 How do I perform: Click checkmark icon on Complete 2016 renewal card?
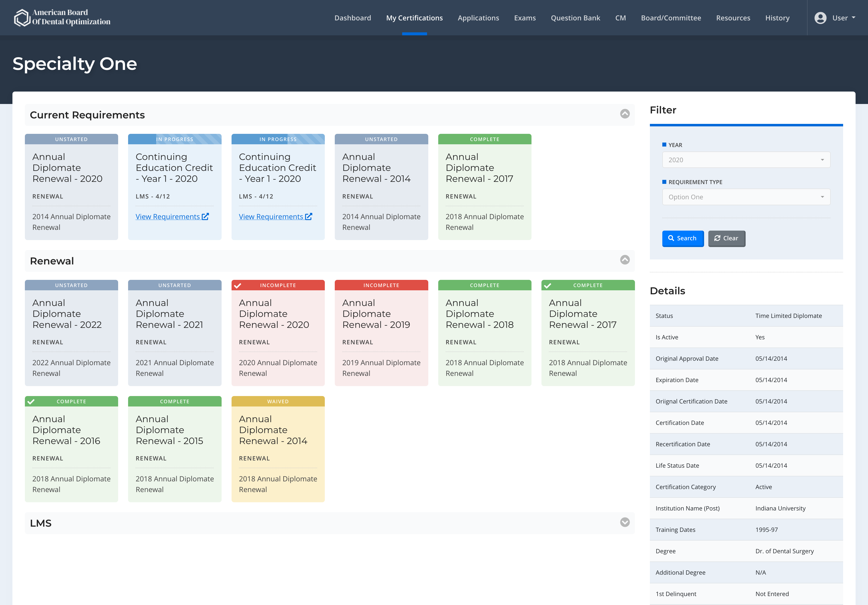(31, 402)
